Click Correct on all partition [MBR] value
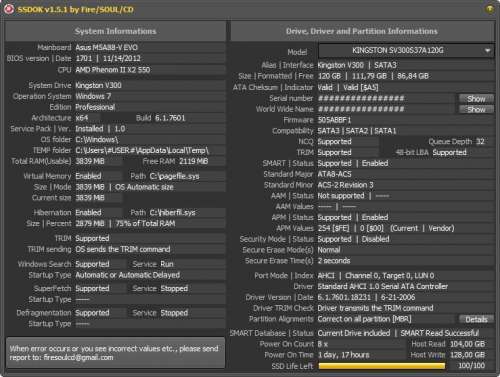The height and width of the screenshot is (377, 500). pyautogui.click(x=364, y=319)
